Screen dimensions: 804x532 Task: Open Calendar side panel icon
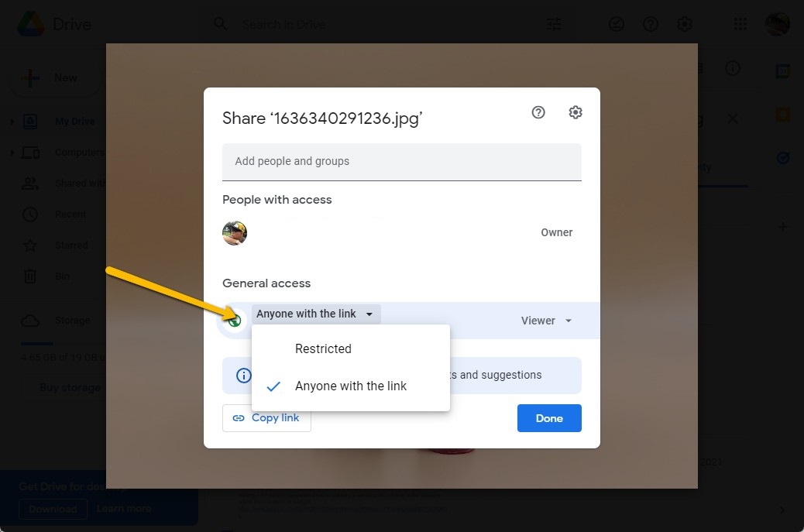782,71
